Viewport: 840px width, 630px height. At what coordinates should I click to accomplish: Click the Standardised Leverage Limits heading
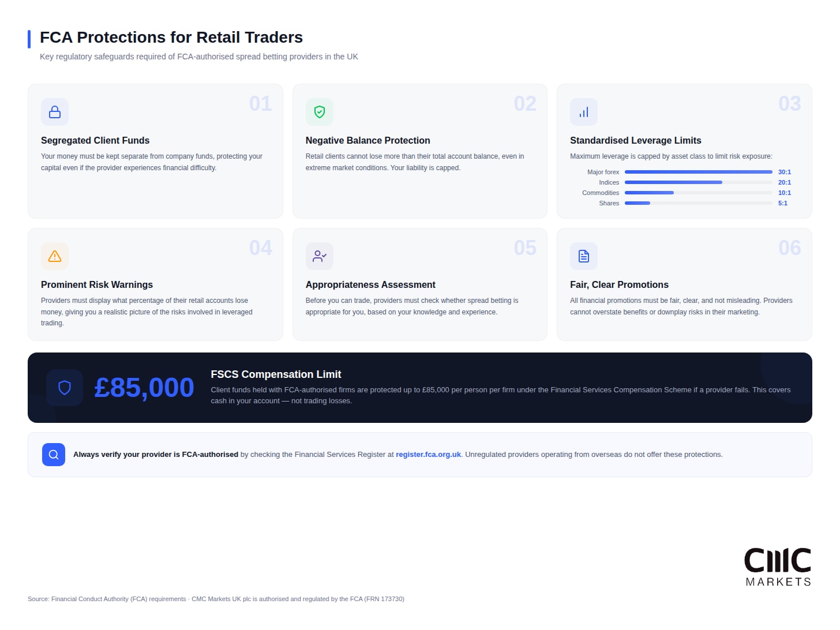coord(635,140)
